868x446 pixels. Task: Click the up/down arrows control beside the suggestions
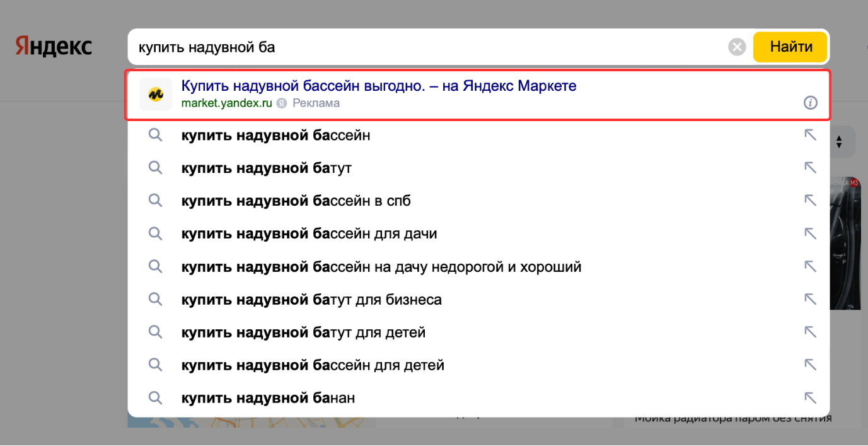coord(840,141)
